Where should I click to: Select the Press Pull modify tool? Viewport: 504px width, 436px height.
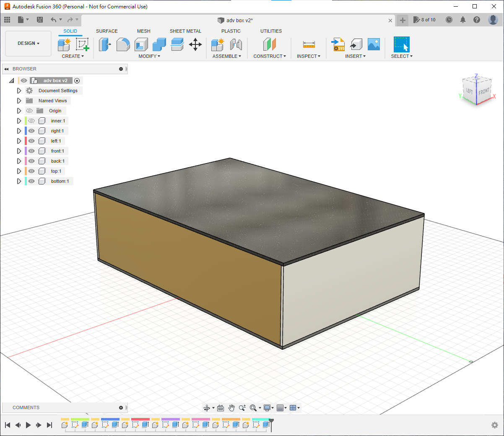click(104, 44)
